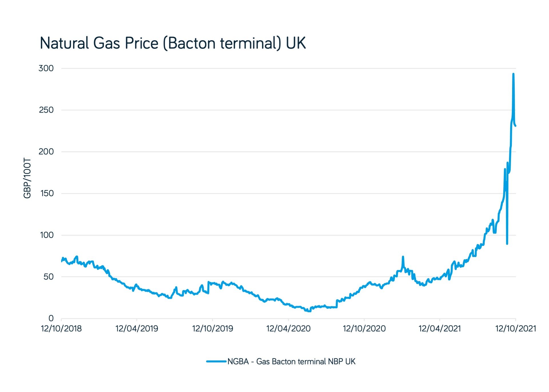Click the 150 y-axis tick label
The width and height of the screenshot is (549, 392).
pos(47,193)
